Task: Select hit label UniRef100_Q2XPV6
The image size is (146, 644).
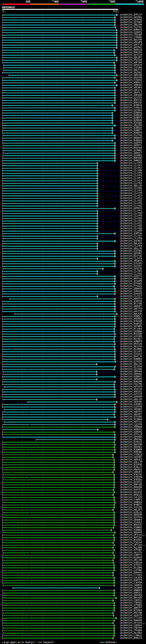Action: (x=131, y=20)
